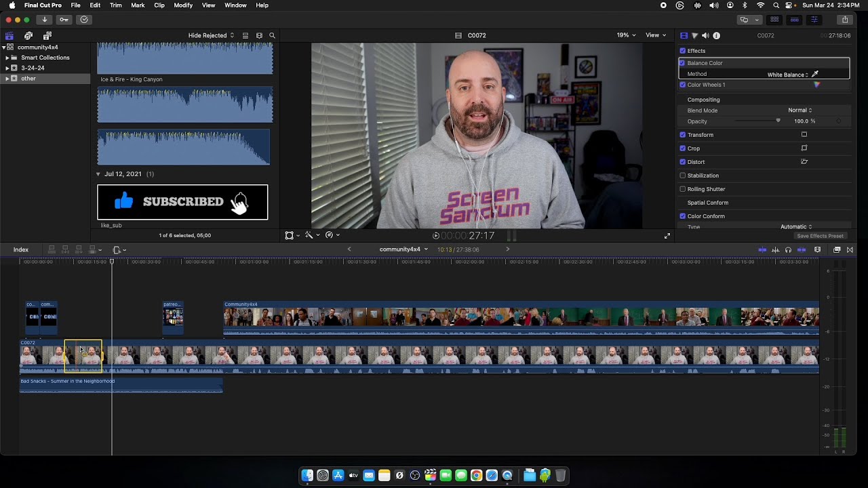This screenshot has height=488, width=868.
Task: Open the Modify menu
Action: point(183,5)
